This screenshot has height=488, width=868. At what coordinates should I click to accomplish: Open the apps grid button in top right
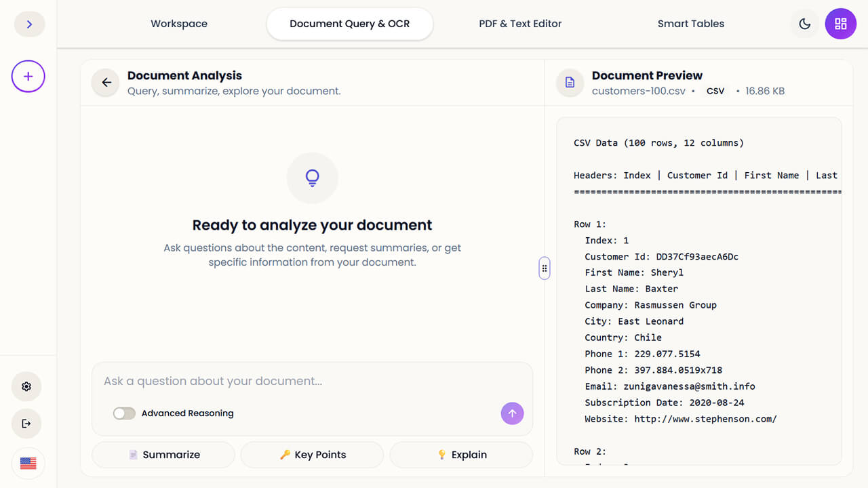pos(840,24)
